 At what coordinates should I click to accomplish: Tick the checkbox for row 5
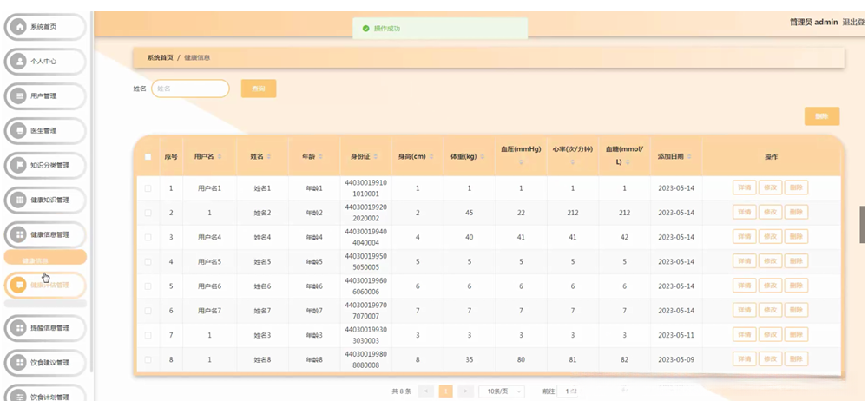[x=148, y=286]
